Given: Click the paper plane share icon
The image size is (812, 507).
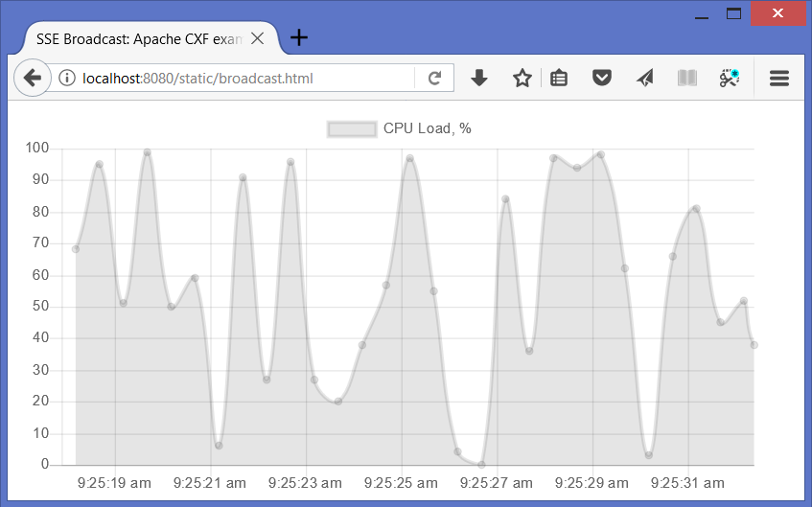Looking at the screenshot, I should (x=645, y=79).
